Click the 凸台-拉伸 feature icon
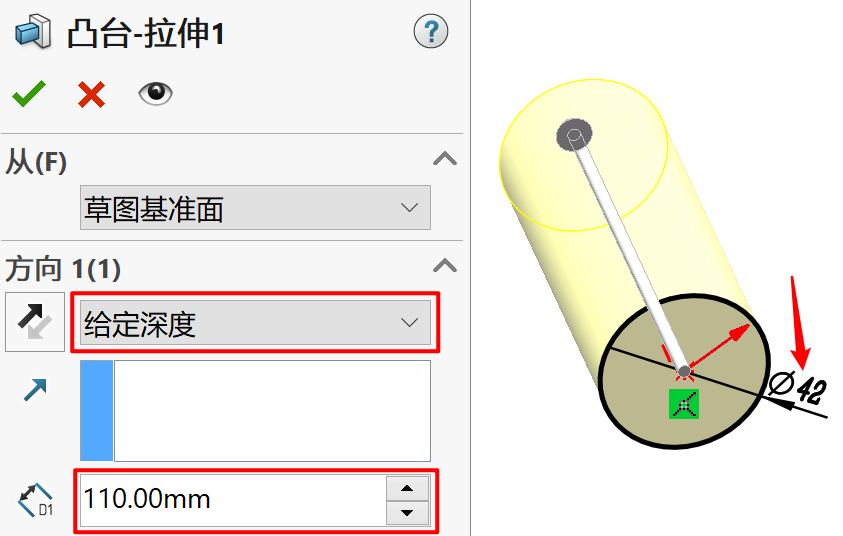 [x=33, y=32]
